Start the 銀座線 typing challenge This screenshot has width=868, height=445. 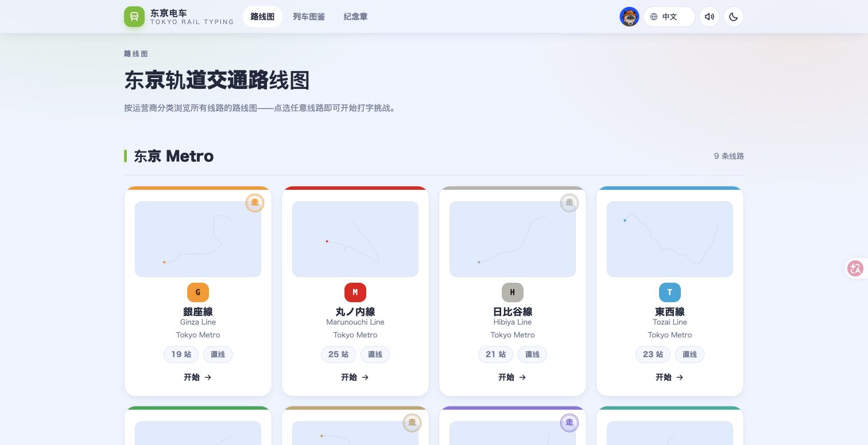click(198, 377)
